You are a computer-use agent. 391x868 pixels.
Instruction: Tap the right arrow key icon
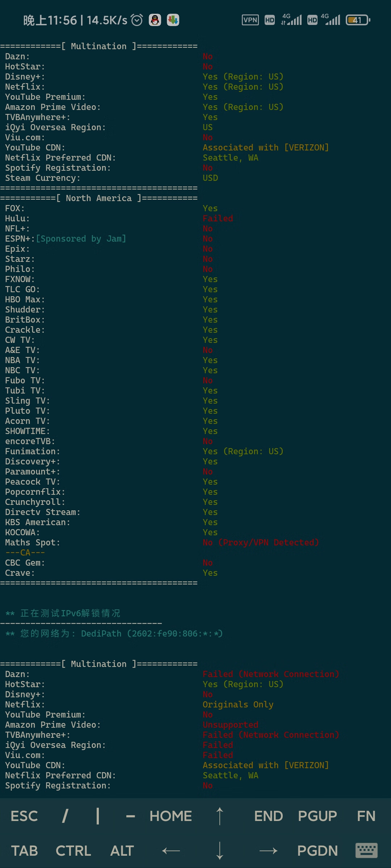(x=269, y=851)
